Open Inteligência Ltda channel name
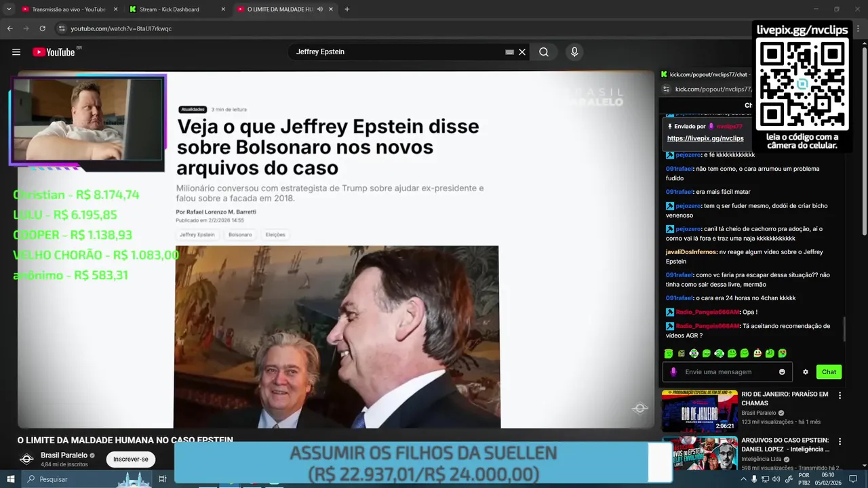The image size is (868, 488). (762, 459)
